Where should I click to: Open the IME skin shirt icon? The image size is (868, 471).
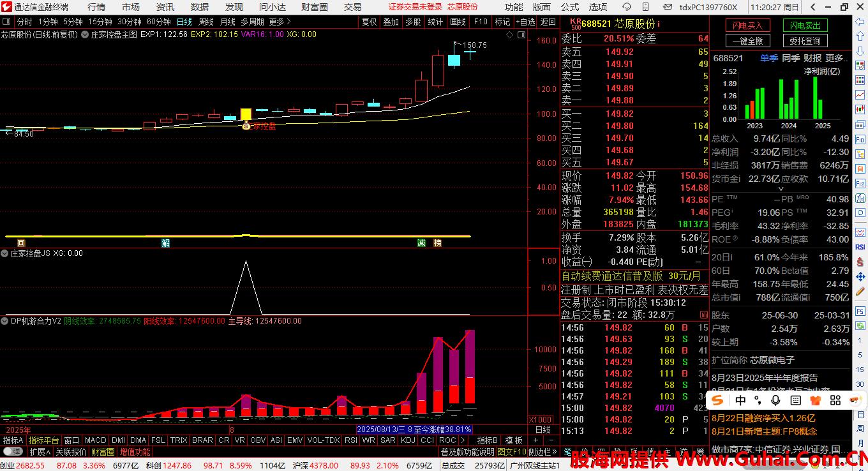click(815, 400)
